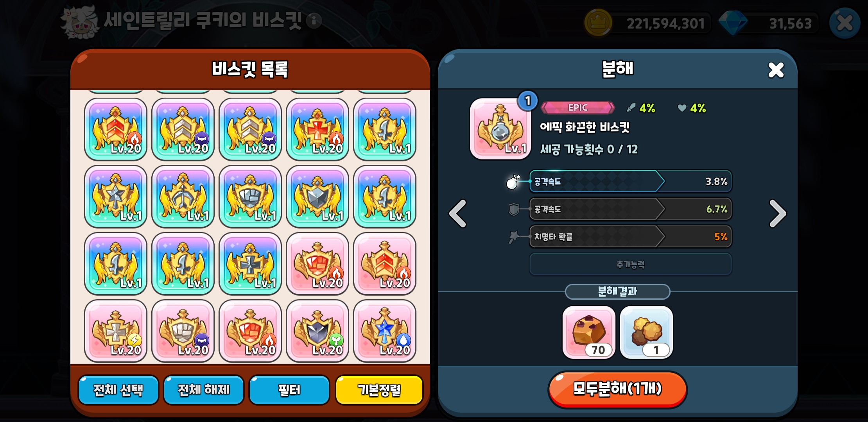This screenshot has height=422, width=868.
Task: Tap the biscuit dough result item showing 70
Action: click(x=589, y=332)
